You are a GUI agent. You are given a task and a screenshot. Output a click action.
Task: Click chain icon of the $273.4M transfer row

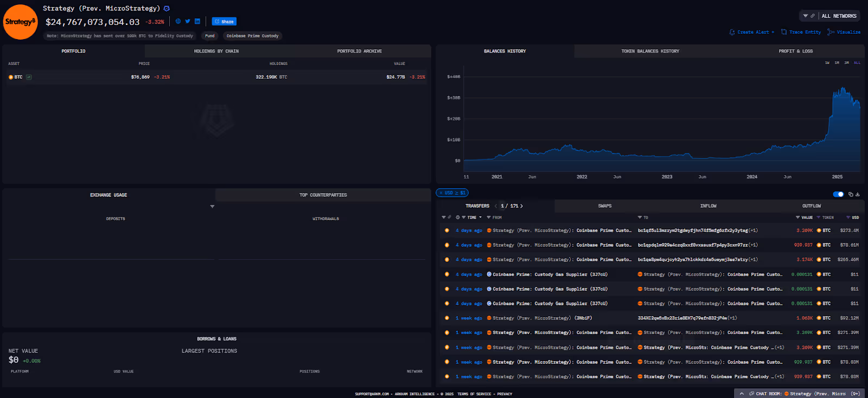(x=447, y=230)
